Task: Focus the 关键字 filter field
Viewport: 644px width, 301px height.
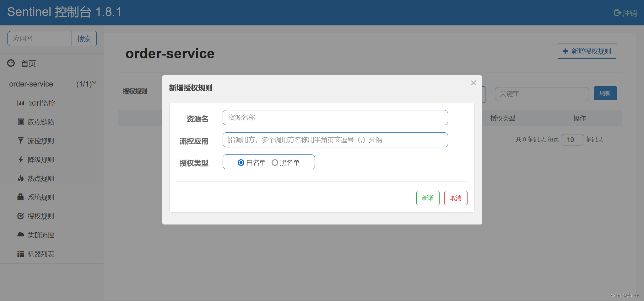Action: [x=542, y=94]
